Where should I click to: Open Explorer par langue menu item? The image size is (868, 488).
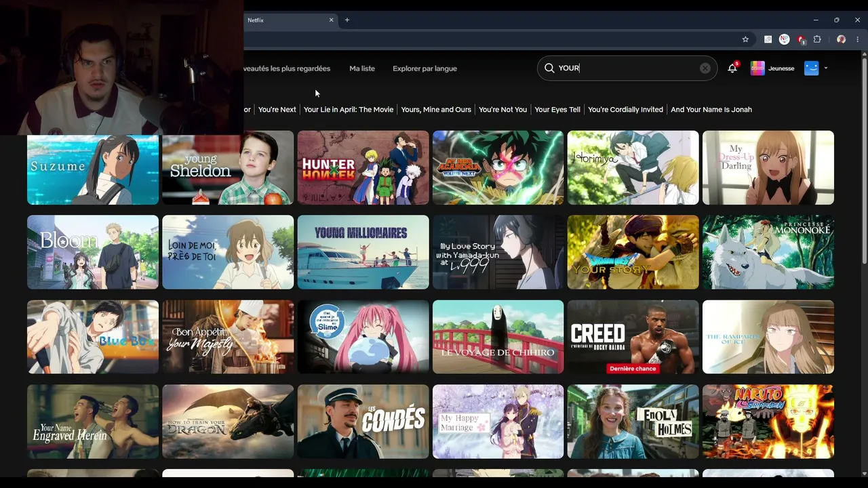[425, 68]
